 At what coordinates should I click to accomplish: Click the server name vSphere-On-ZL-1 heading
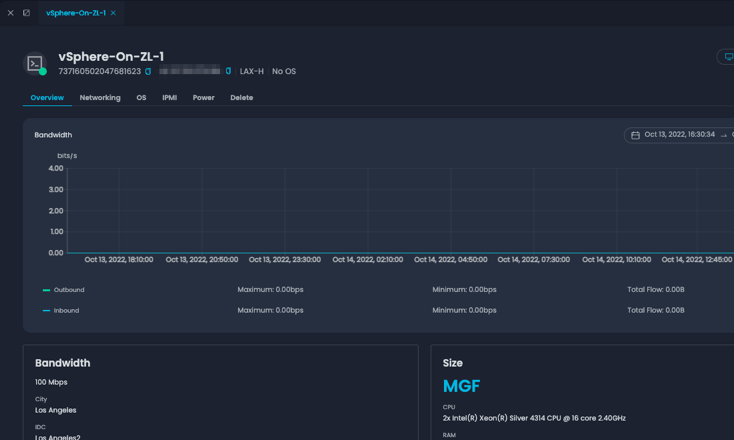111,57
